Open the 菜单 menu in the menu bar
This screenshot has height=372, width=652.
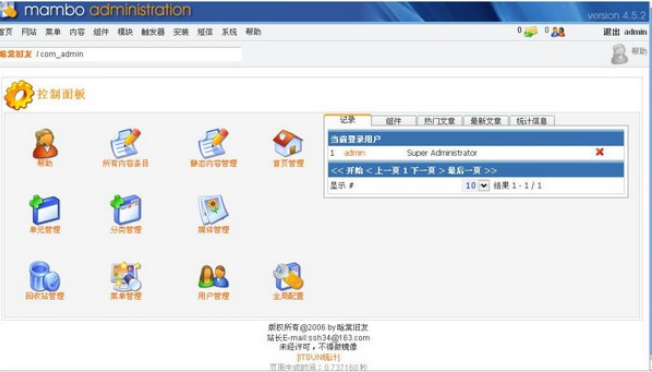tap(53, 32)
